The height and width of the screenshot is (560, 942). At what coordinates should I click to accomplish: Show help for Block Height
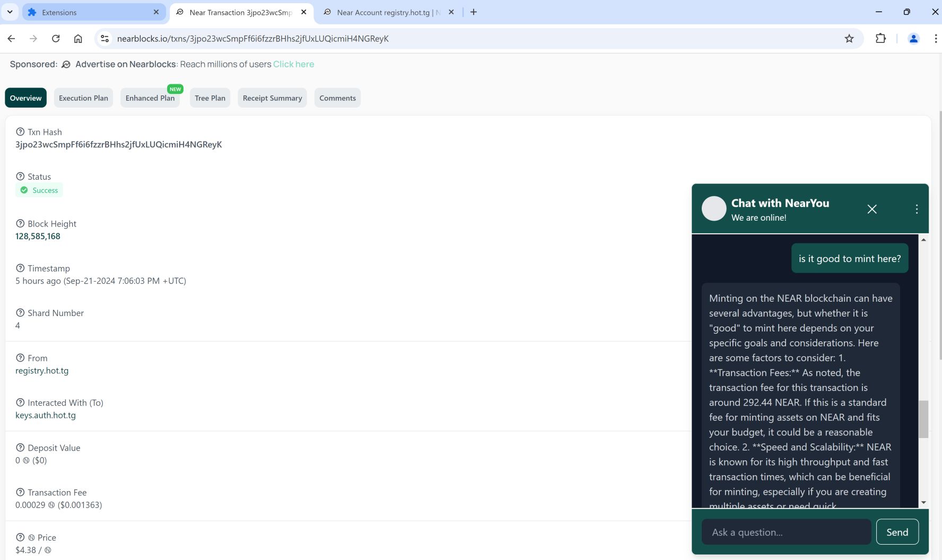pos(20,224)
